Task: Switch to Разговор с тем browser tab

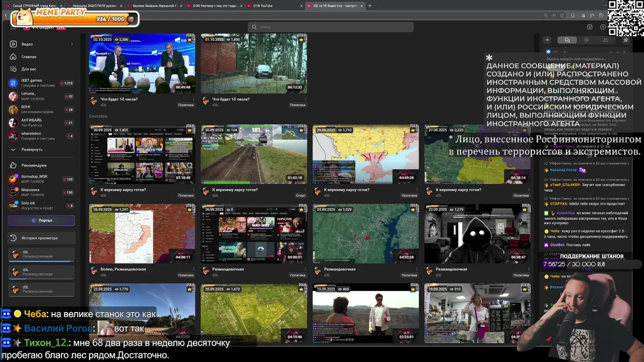Action: pos(214,6)
